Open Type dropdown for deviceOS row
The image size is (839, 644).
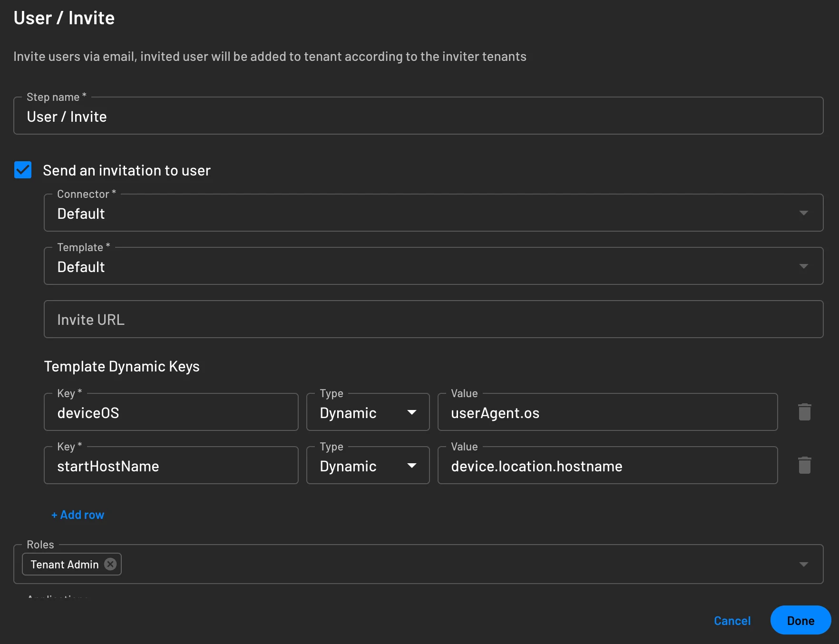368,412
